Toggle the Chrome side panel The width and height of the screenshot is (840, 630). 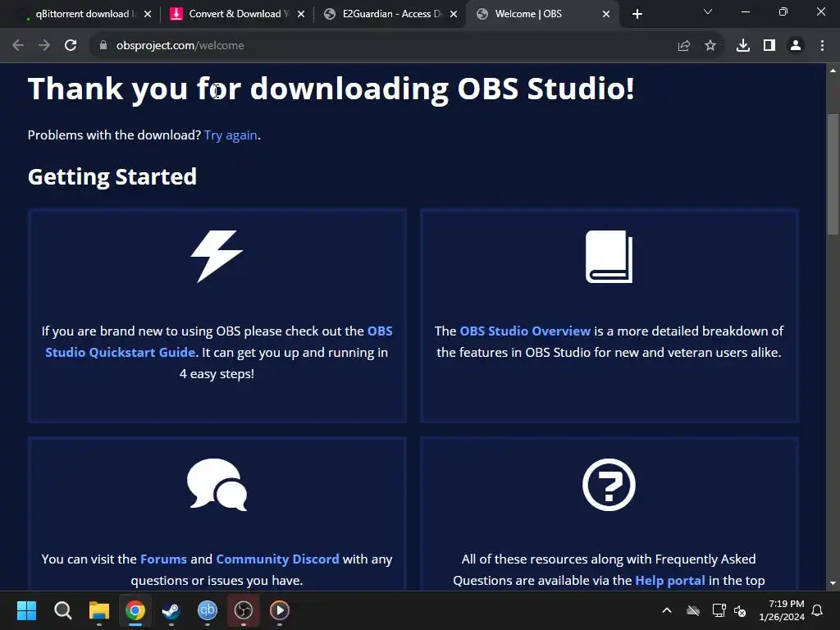769,46
